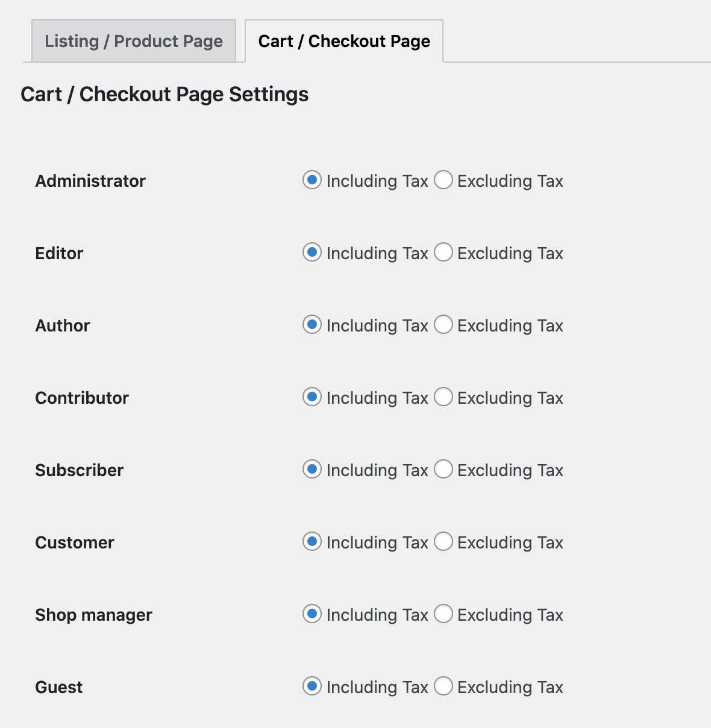
Task: Select Excluding Tax for Author
Action: 443,325
